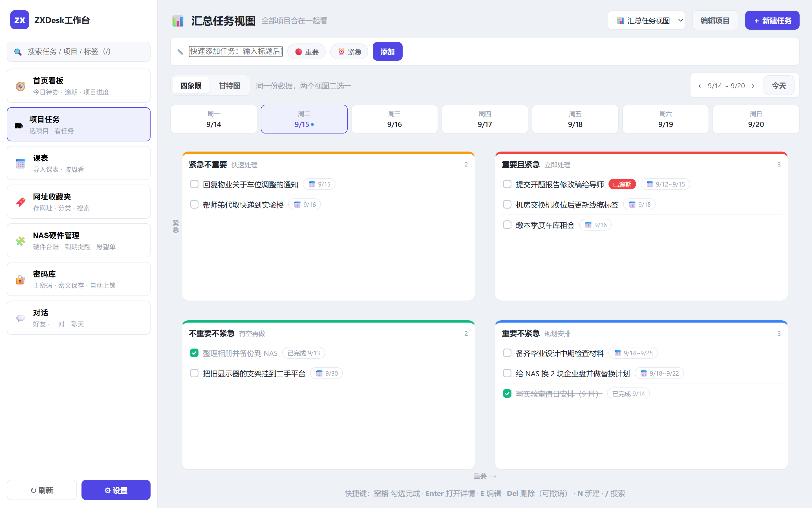Click the calendar icon for 课表
The width and height of the screenshot is (812, 508).
[21, 164]
